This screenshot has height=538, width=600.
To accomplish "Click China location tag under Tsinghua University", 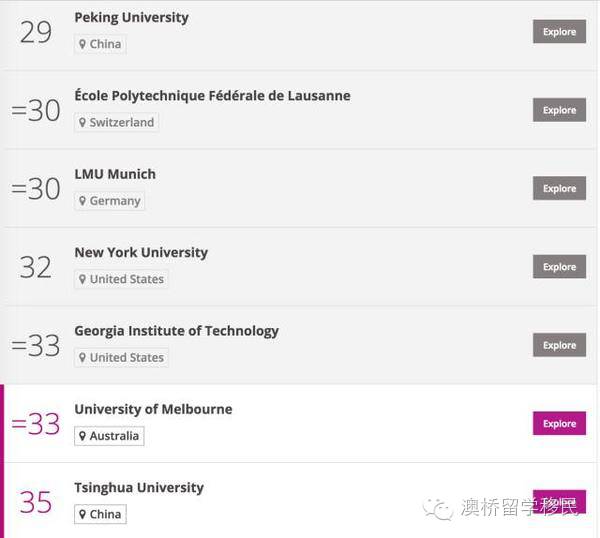I will click(x=100, y=514).
